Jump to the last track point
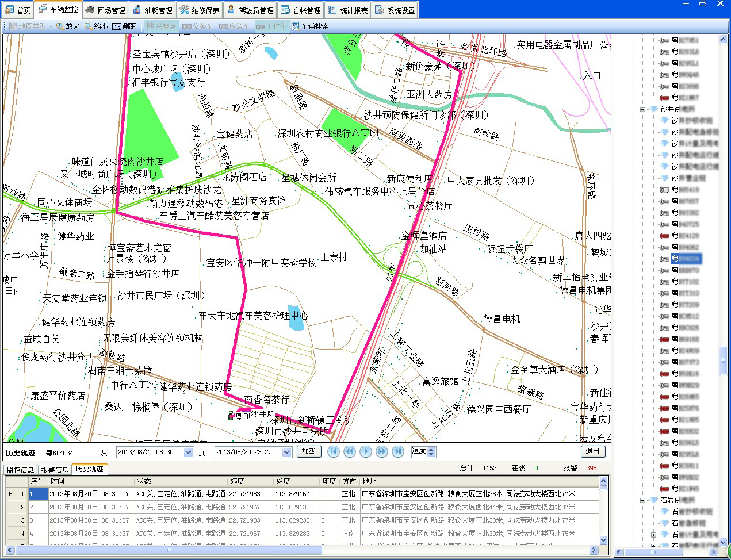The image size is (731, 560). (397, 452)
